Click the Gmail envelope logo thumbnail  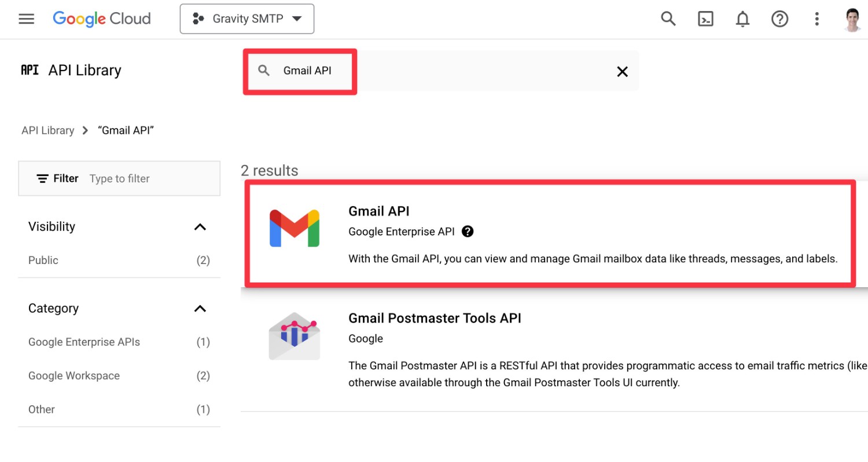295,228
